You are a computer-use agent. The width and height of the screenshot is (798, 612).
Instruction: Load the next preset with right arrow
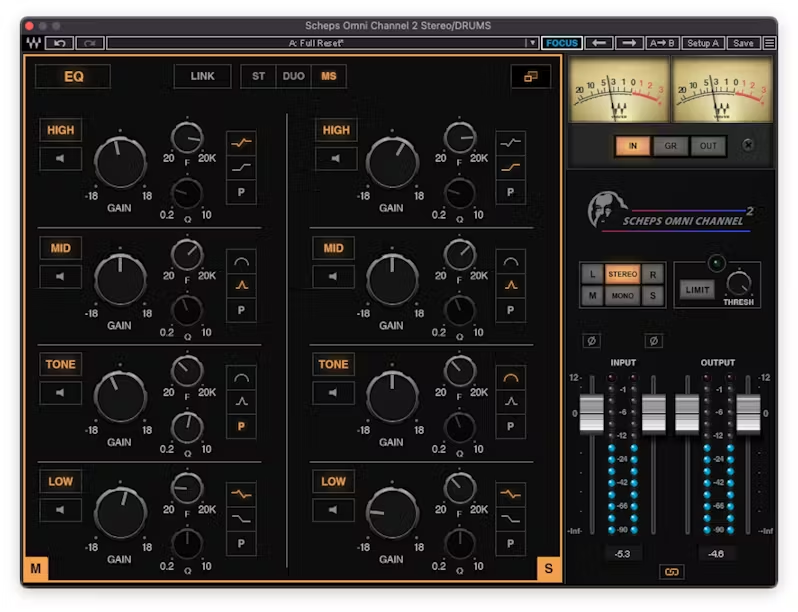coord(629,43)
